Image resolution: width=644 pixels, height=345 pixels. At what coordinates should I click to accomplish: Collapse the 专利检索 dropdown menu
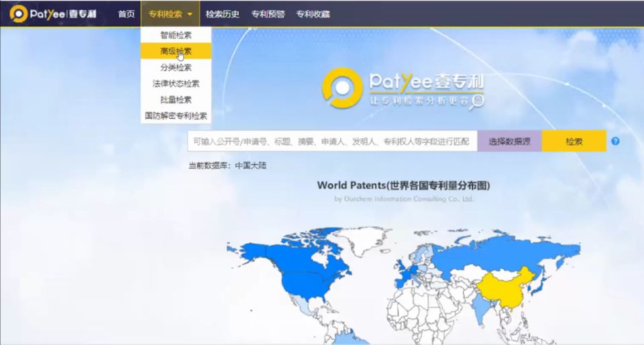(170, 14)
